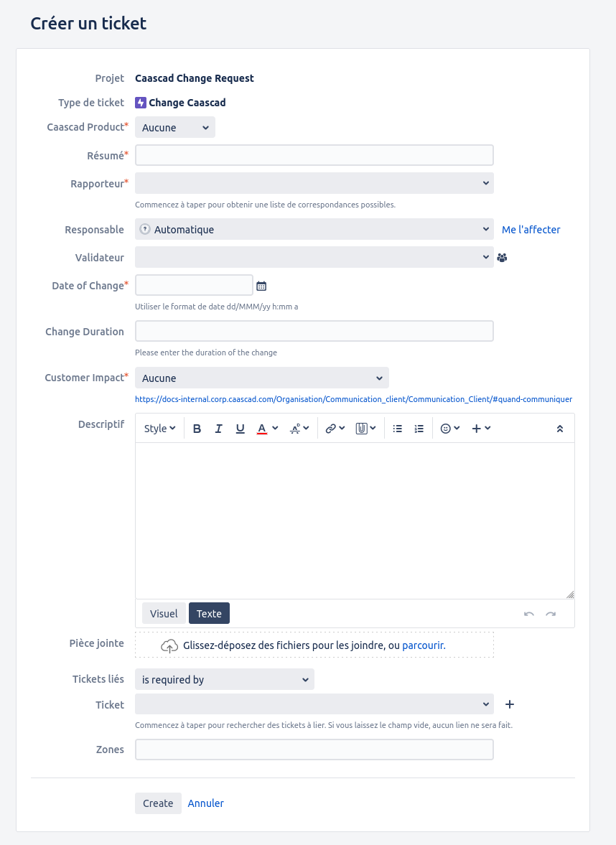Open the docs-internal Communication_Client link
This screenshot has width=616, height=845.
[353, 399]
